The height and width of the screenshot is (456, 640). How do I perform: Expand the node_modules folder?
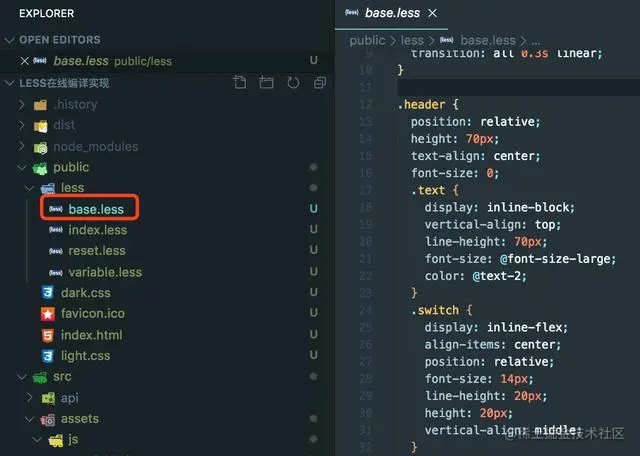[22, 146]
